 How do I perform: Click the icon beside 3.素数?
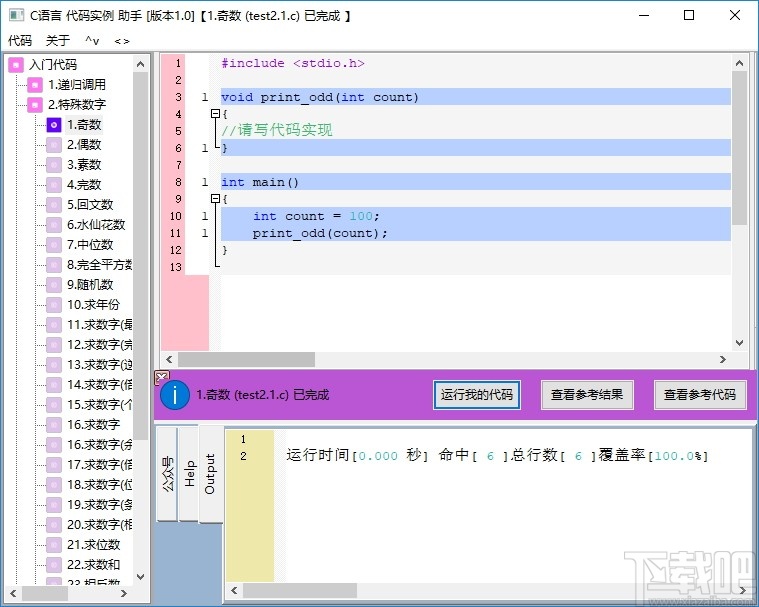click(54, 165)
